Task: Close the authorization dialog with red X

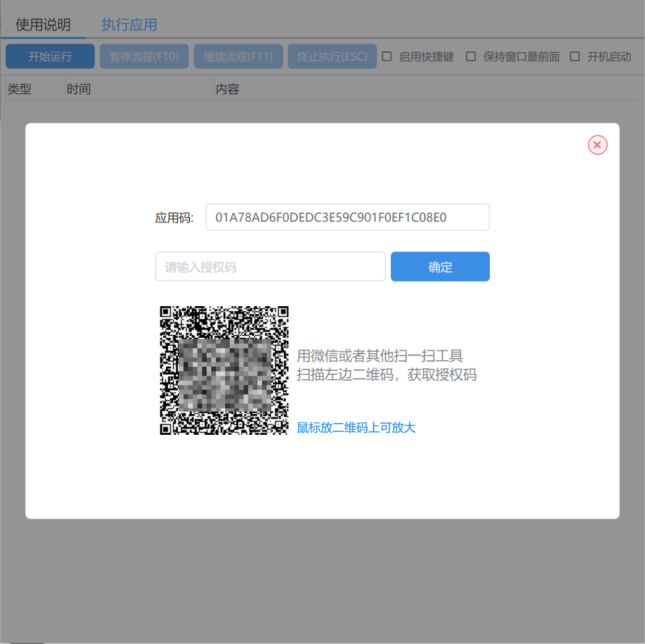Action: tap(597, 145)
